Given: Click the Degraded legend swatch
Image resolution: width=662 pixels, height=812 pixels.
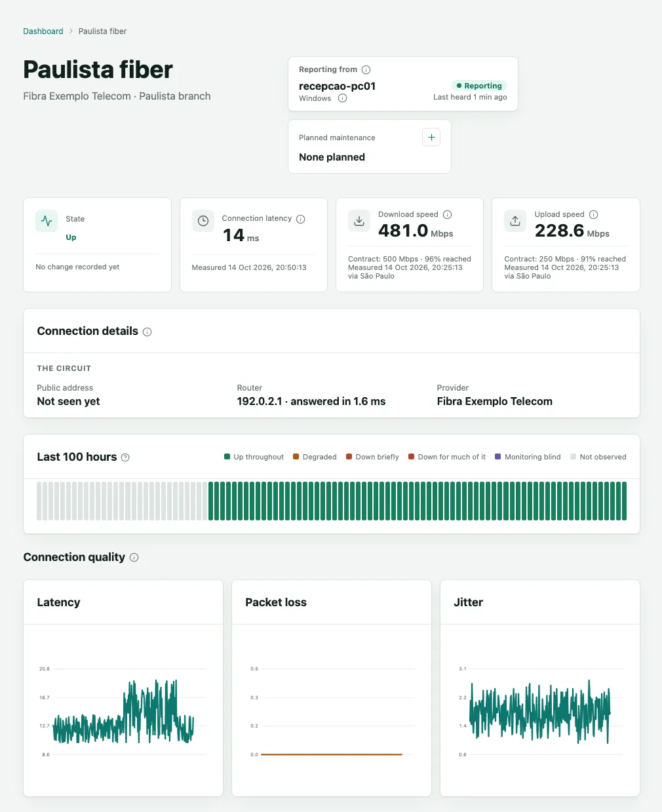Looking at the screenshot, I should [296, 457].
